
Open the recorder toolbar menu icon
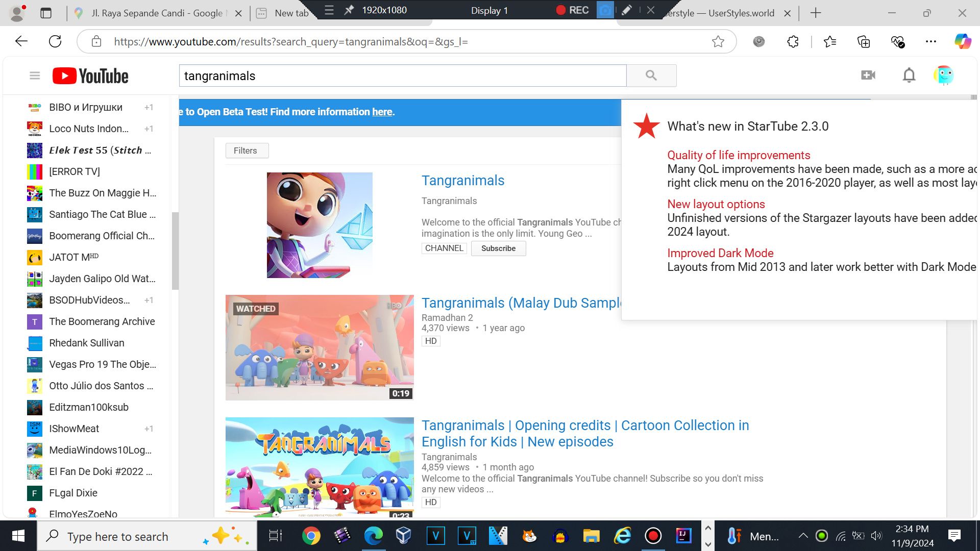point(329,10)
